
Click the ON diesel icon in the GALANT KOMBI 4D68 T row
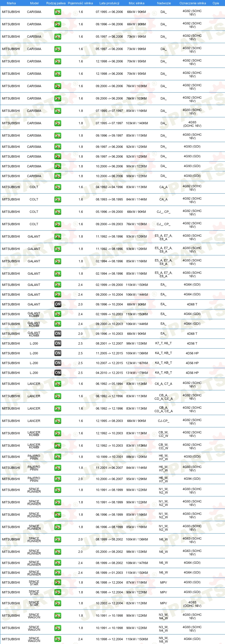point(58,334)
